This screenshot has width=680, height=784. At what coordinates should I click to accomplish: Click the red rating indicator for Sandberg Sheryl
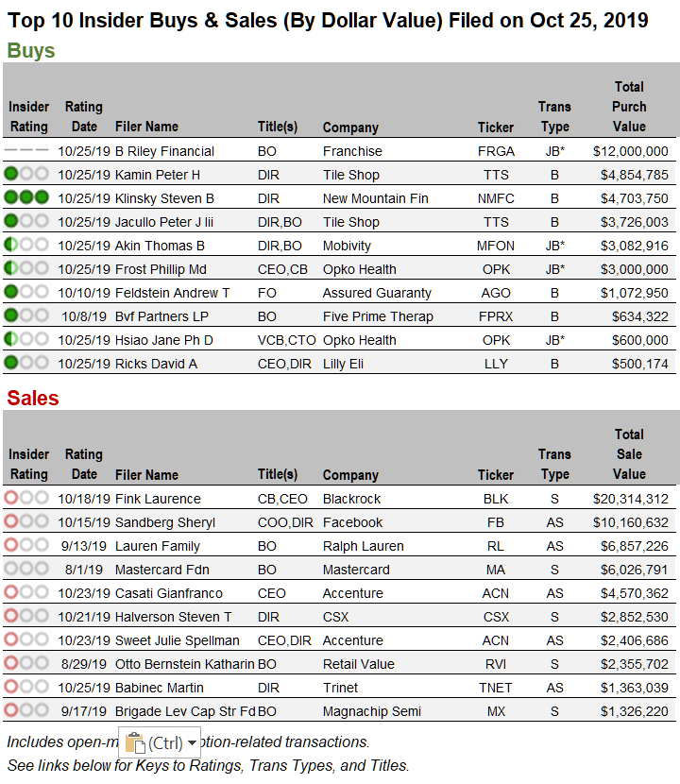click(28, 522)
